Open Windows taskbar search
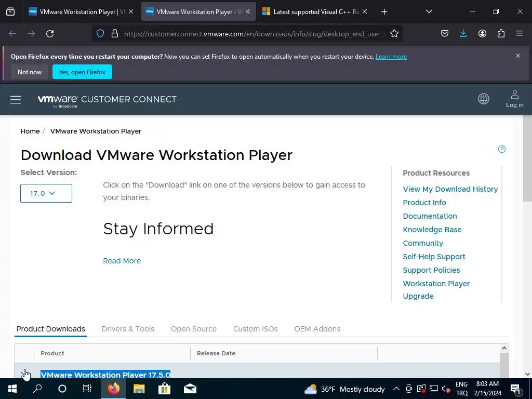 point(37,389)
